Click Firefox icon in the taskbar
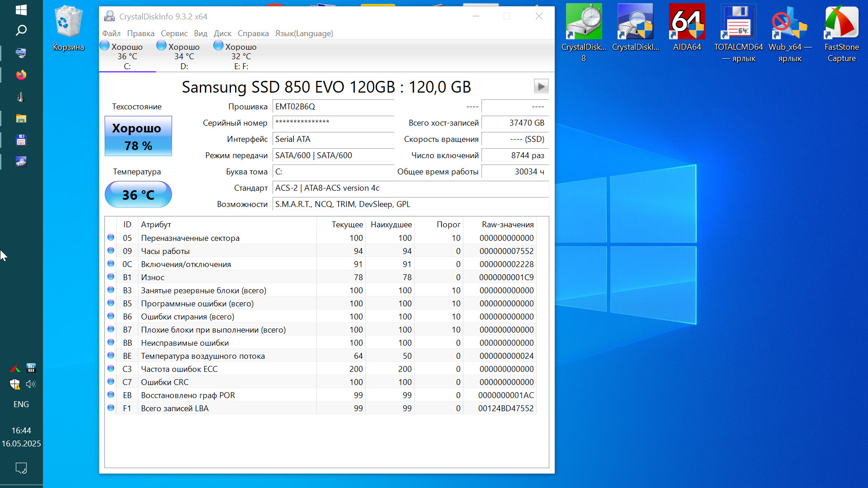Image resolution: width=868 pixels, height=488 pixels. pyautogui.click(x=21, y=75)
